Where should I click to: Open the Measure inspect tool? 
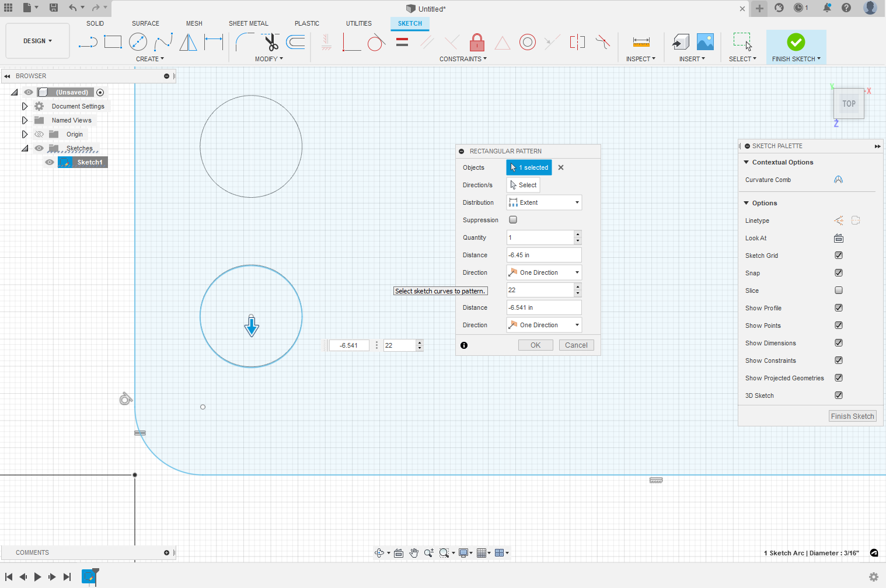641,42
